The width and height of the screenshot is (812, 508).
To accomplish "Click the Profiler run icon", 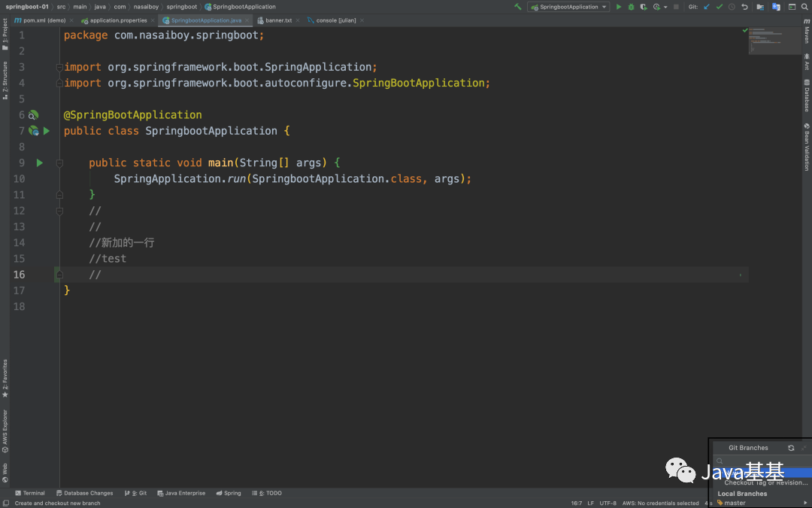I will click(x=656, y=7).
